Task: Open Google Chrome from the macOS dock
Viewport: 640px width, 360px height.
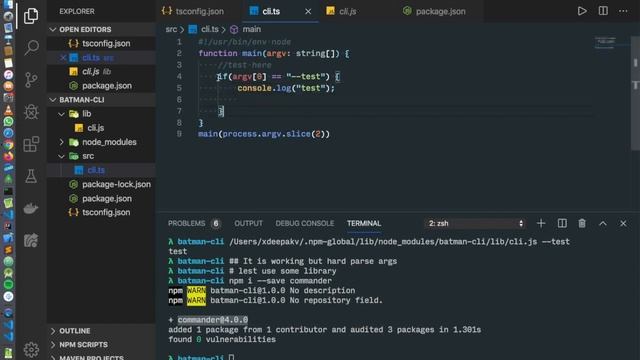Action: point(8,144)
